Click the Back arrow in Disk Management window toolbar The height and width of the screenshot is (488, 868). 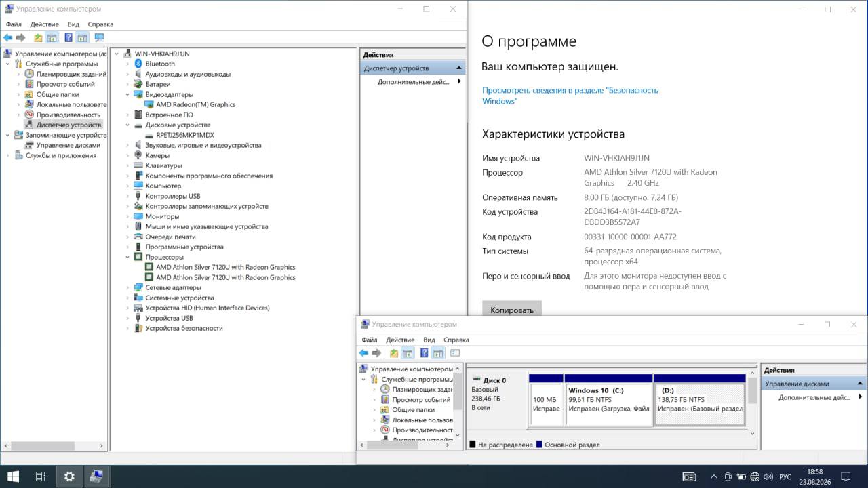363,353
